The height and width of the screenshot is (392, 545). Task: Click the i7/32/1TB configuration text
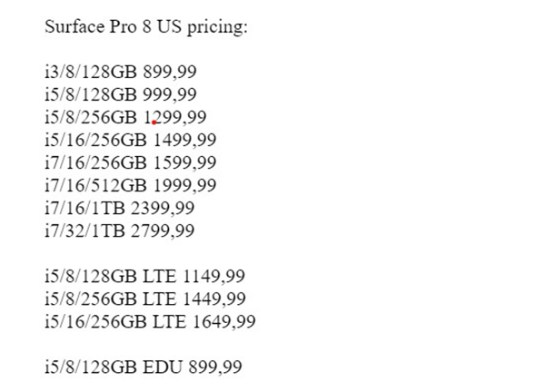click(84, 230)
